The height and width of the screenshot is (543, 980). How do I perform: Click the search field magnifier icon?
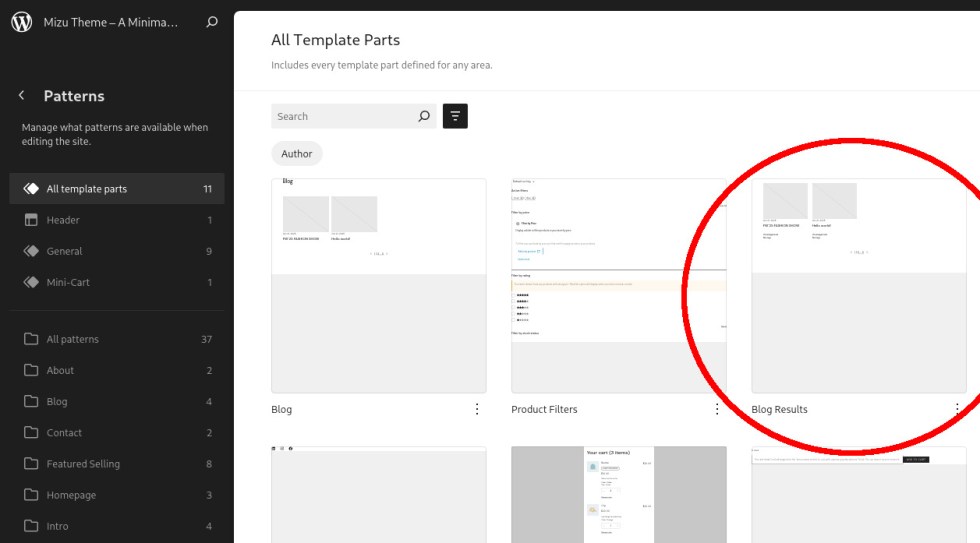tap(424, 116)
